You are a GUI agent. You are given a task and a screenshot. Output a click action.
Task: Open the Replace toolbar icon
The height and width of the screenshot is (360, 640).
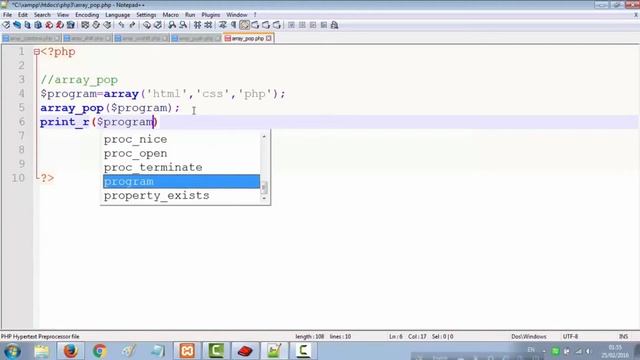pos(158,25)
